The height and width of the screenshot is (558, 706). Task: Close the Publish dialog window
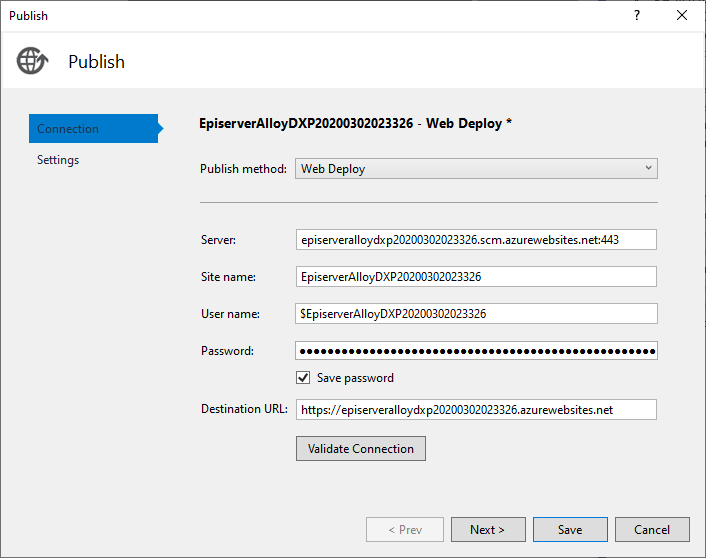point(682,15)
